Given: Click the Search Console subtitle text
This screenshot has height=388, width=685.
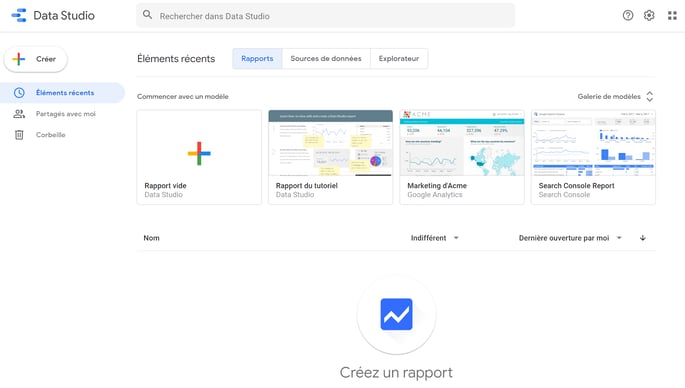Looking at the screenshot, I should coord(564,195).
